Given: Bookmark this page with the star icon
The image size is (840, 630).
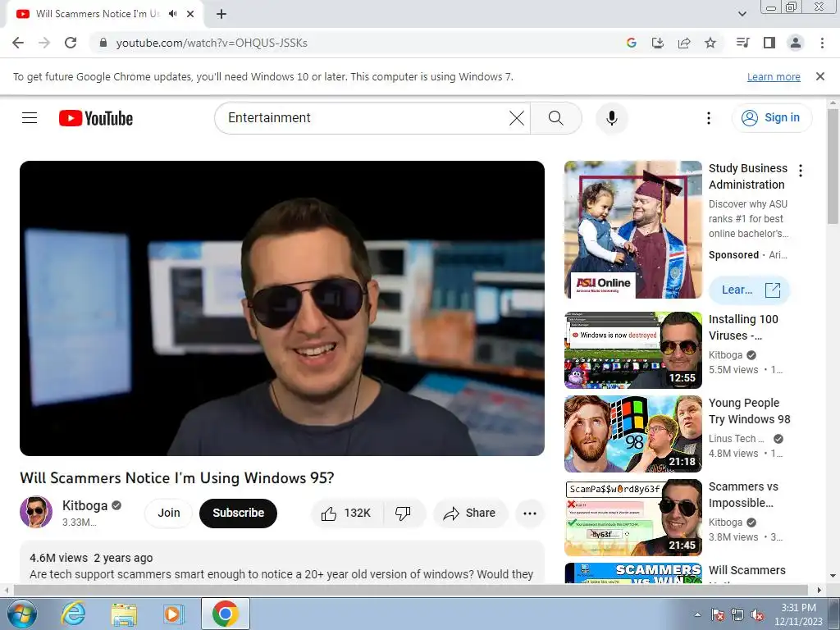Looking at the screenshot, I should pyautogui.click(x=710, y=43).
